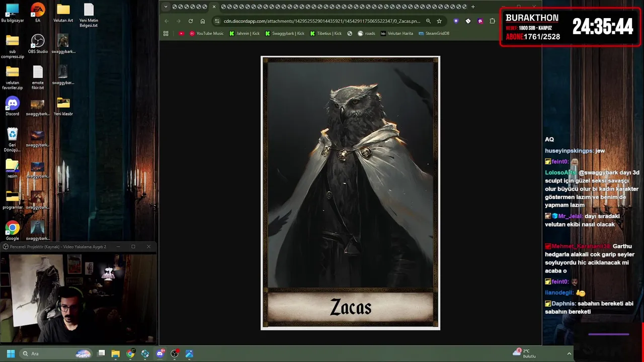The height and width of the screenshot is (362, 644).
Task: Open the red YouTube bookmark icon
Action: [x=181, y=33]
